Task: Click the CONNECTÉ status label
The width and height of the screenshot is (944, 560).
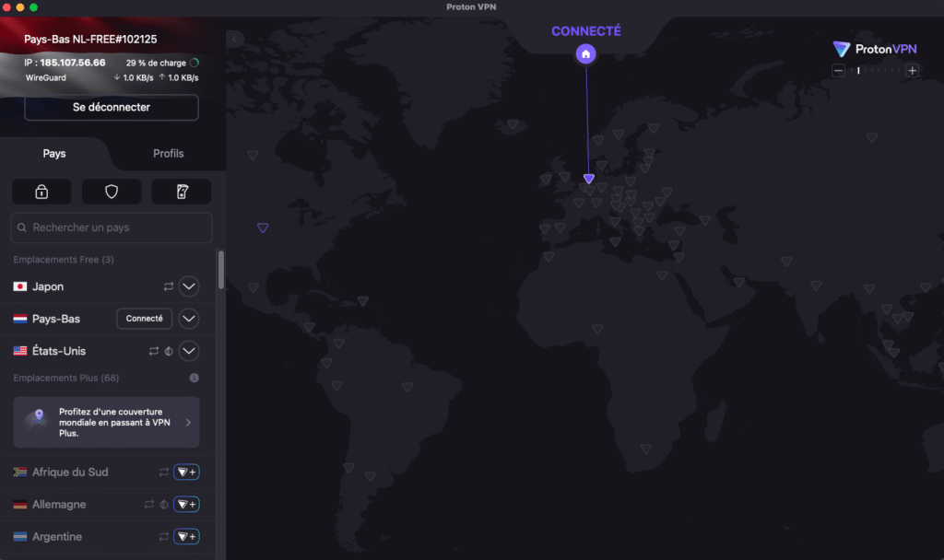Action: [585, 31]
